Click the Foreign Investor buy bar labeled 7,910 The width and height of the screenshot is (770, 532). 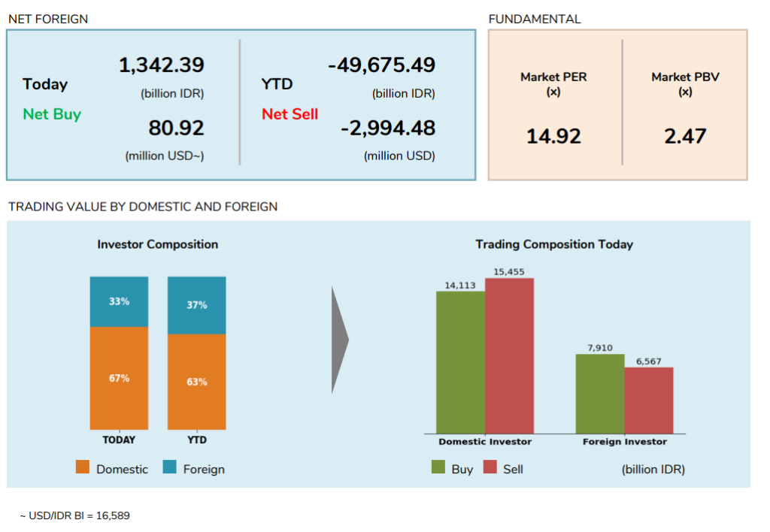tap(600, 394)
